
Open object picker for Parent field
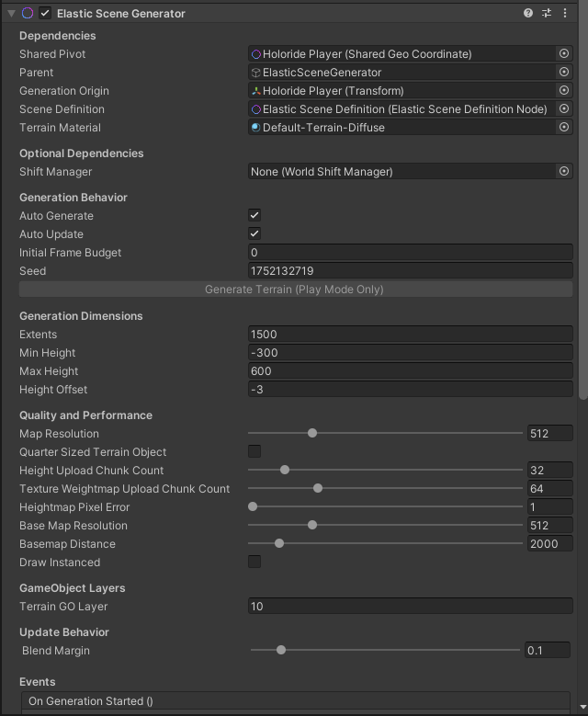pyautogui.click(x=564, y=73)
